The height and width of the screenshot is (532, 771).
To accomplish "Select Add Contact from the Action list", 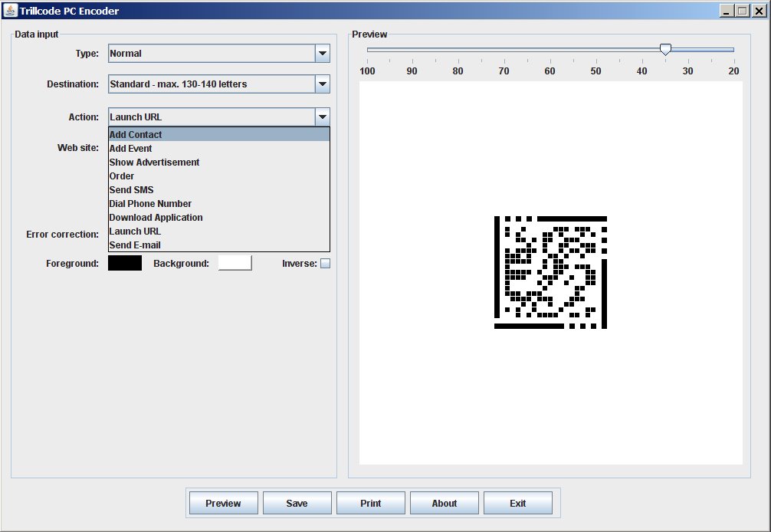I will click(219, 134).
